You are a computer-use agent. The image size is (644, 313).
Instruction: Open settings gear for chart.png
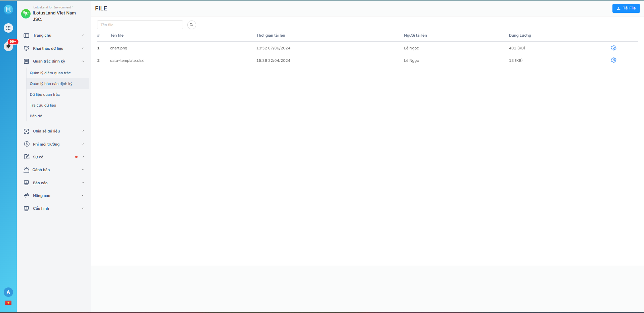tap(614, 48)
